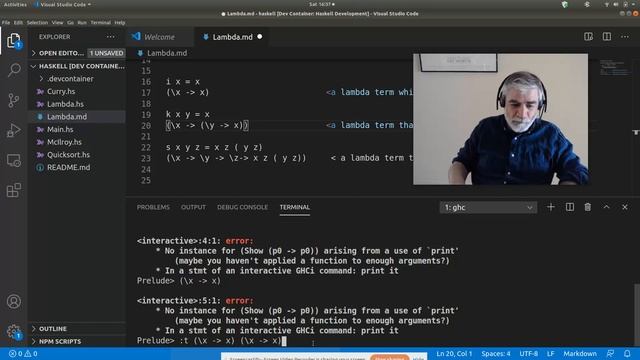The image size is (640, 360).
Task: Open Extensions view
Action: click(13, 190)
